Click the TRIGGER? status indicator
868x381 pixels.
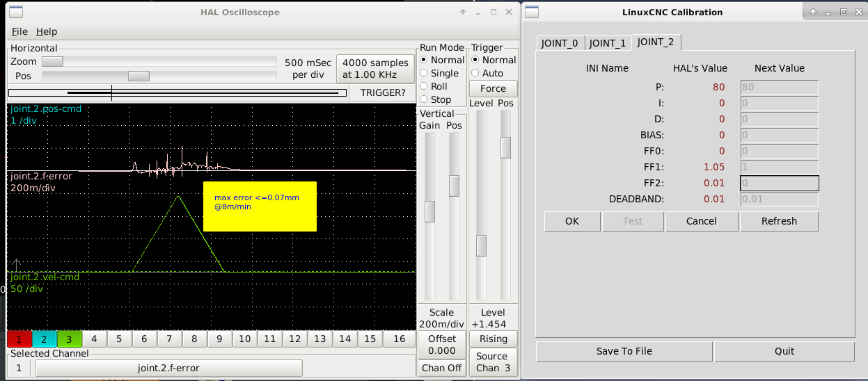click(383, 92)
